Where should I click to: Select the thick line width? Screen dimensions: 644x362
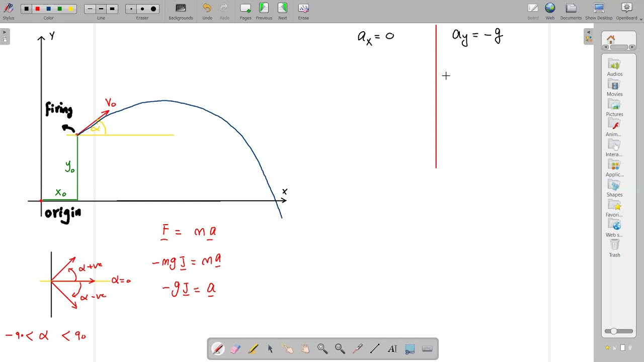[112, 9]
